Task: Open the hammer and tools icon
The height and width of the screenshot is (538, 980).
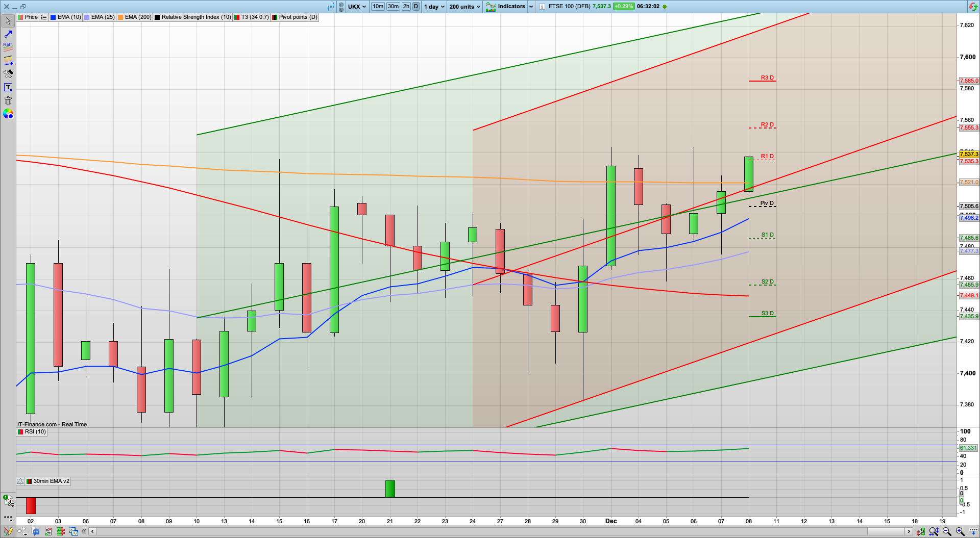Action: tap(8, 74)
